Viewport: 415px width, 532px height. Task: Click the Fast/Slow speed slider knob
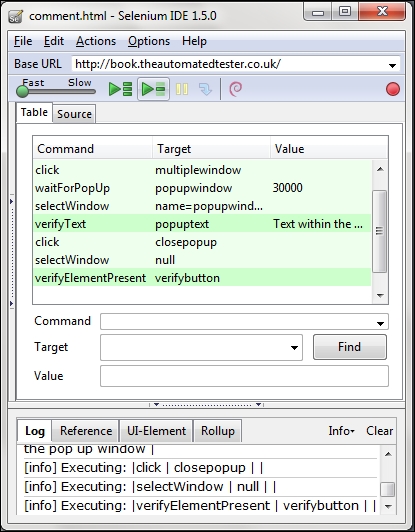click(x=22, y=91)
